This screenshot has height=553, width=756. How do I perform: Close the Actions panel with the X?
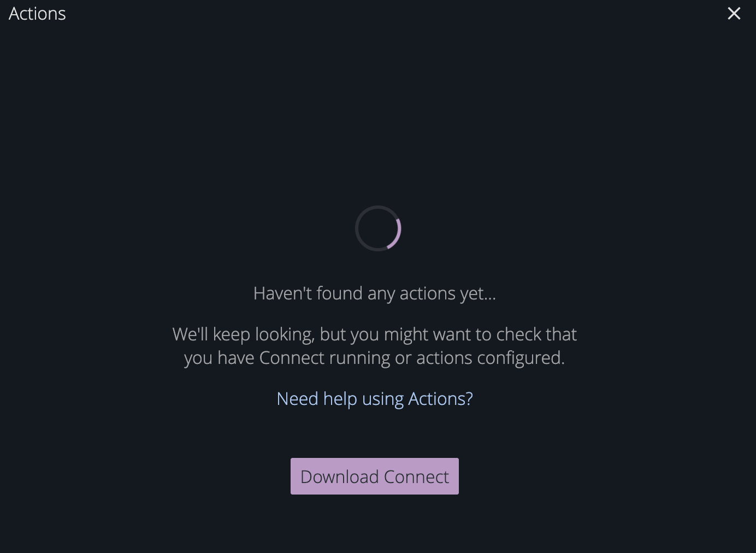click(x=734, y=14)
